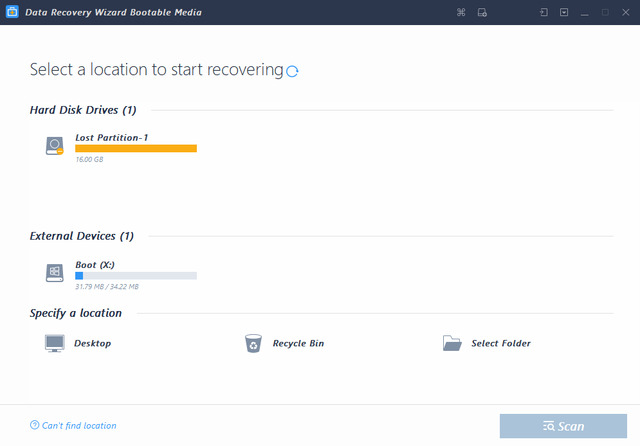Screen dimensions: 640x446
Task: Choose the Recycle Bin icon
Action: (x=253, y=343)
